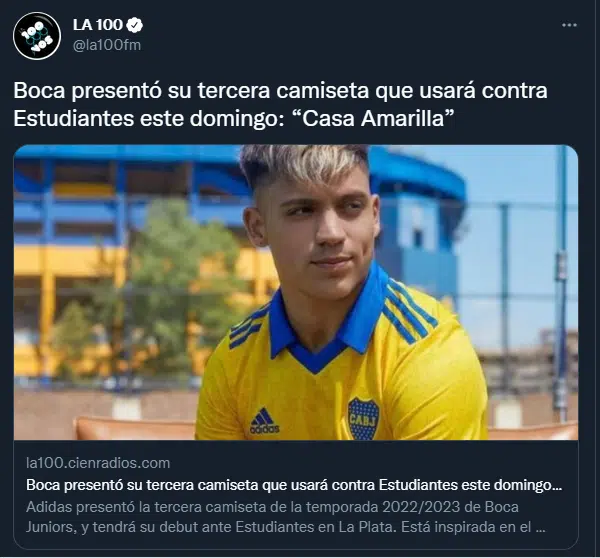Open the three-dot more options menu
Screen dimensions: 600x558
pos(569,25)
